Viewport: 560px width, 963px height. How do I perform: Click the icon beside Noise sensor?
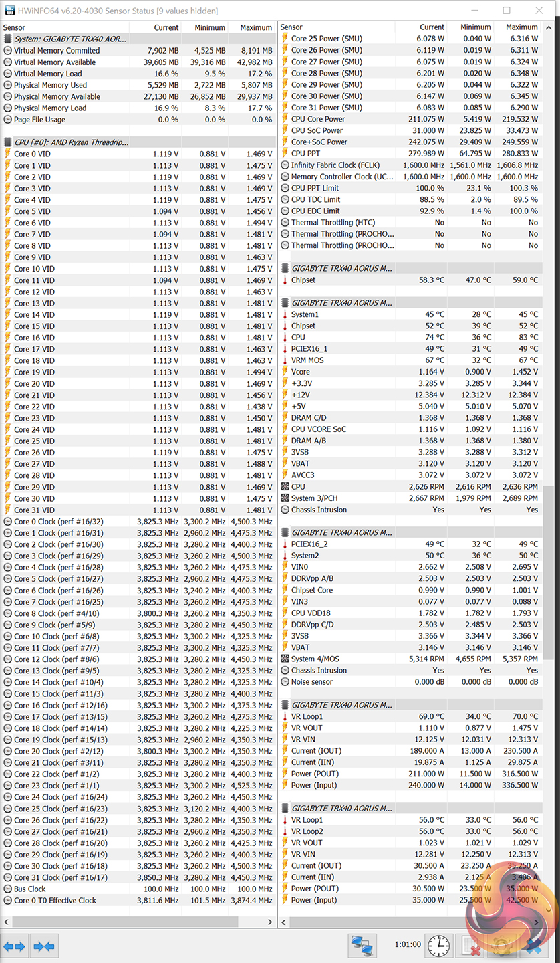click(x=285, y=682)
